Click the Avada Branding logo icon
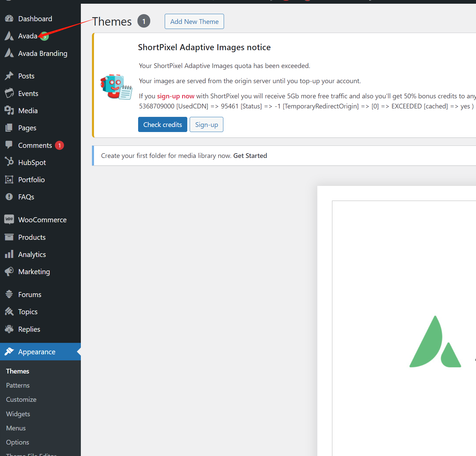The width and height of the screenshot is (476, 456). (9, 53)
